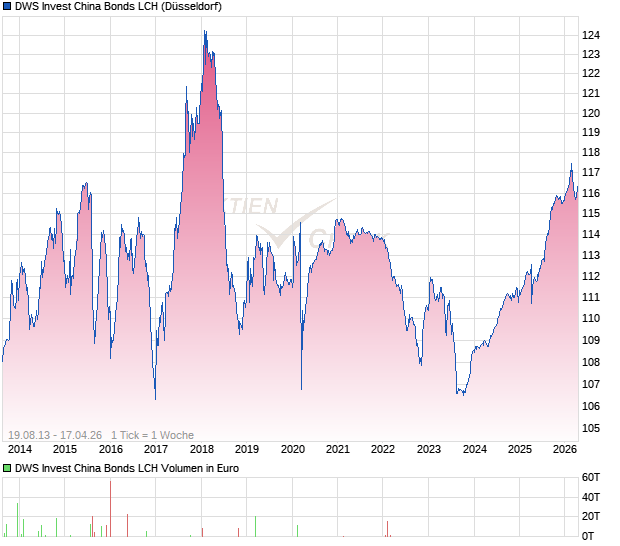Screen dimensions: 620x546
Task: Click the 116 price label on the y-axis
Action: [591, 193]
